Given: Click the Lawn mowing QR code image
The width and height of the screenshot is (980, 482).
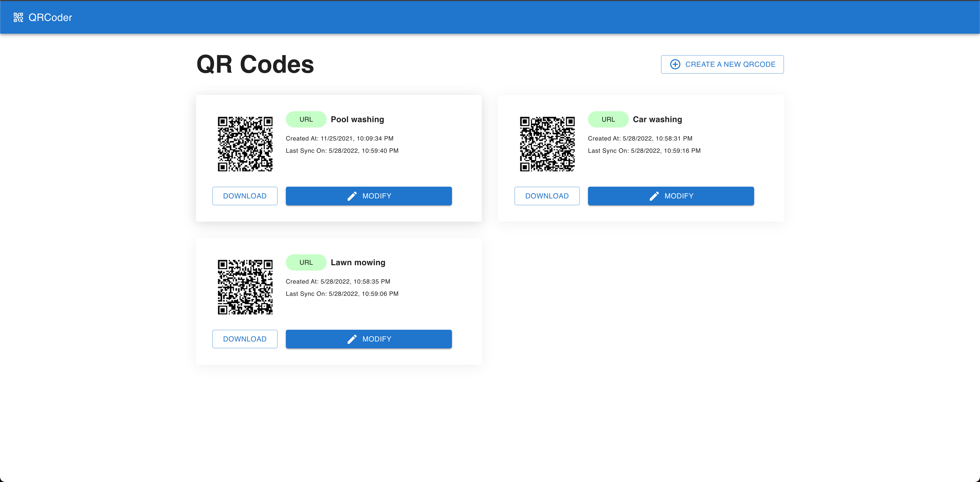Looking at the screenshot, I should click(245, 287).
